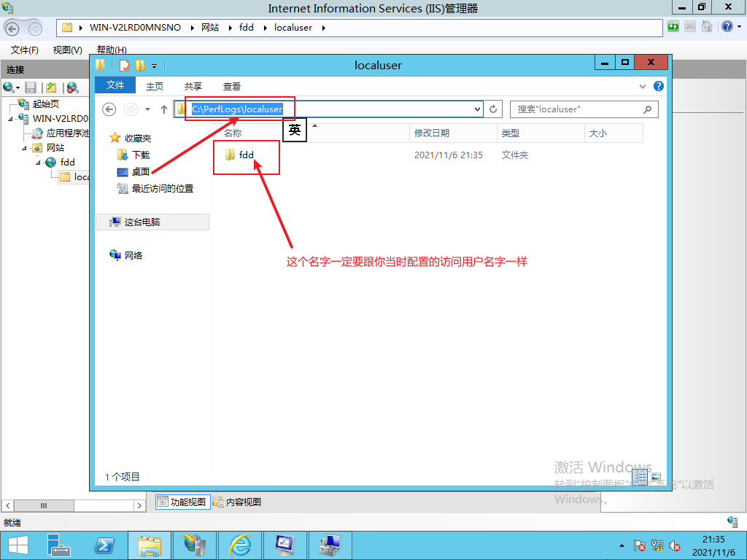Open the 共享 ribbon tab in Explorer
Viewport: 747px width, 560px height.
coord(193,86)
